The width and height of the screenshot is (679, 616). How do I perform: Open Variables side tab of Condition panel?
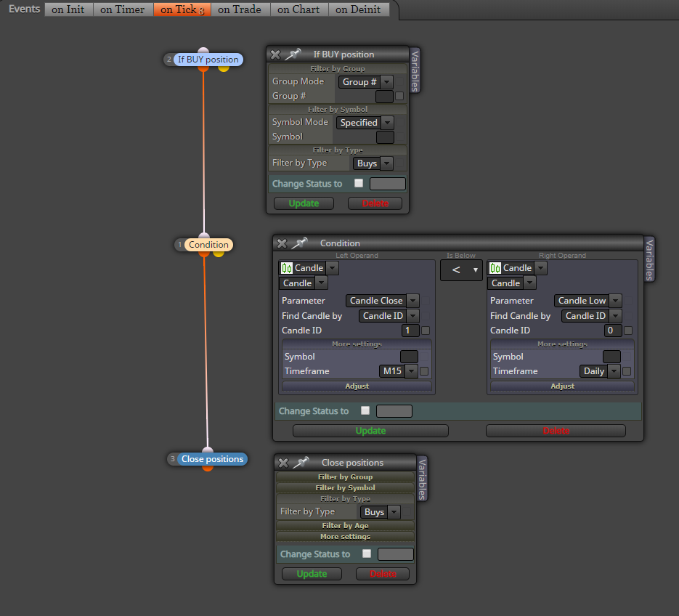pos(649,259)
